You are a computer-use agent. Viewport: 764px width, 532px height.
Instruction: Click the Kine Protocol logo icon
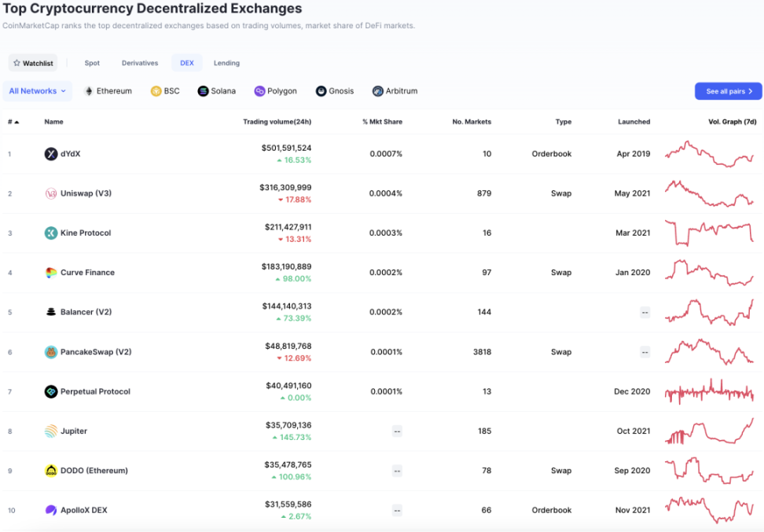[x=50, y=233]
